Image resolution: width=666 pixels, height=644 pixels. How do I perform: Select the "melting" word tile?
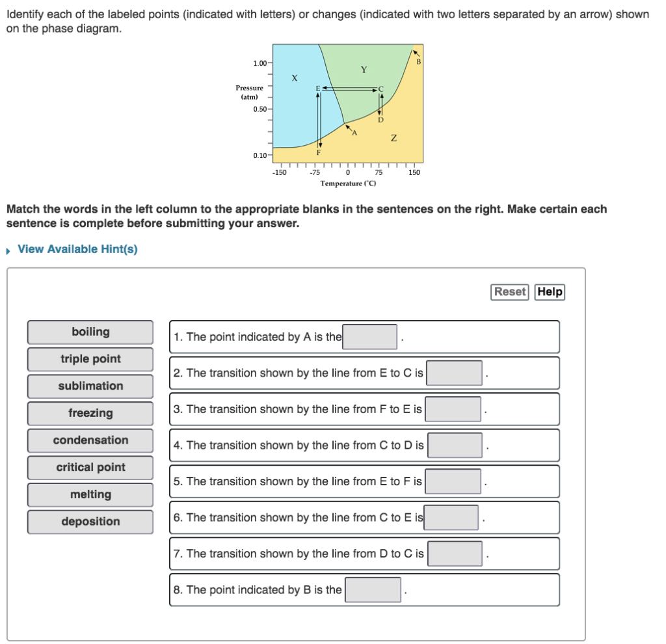[90, 494]
